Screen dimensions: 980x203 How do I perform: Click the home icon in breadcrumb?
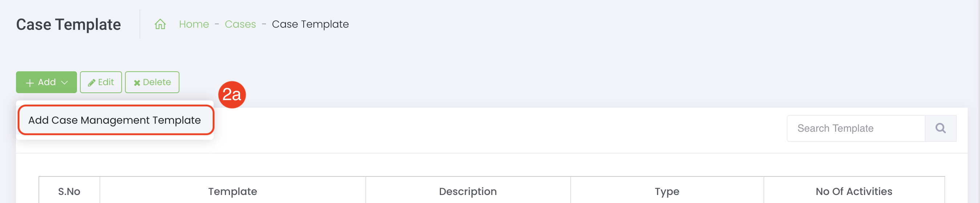(160, 24)
